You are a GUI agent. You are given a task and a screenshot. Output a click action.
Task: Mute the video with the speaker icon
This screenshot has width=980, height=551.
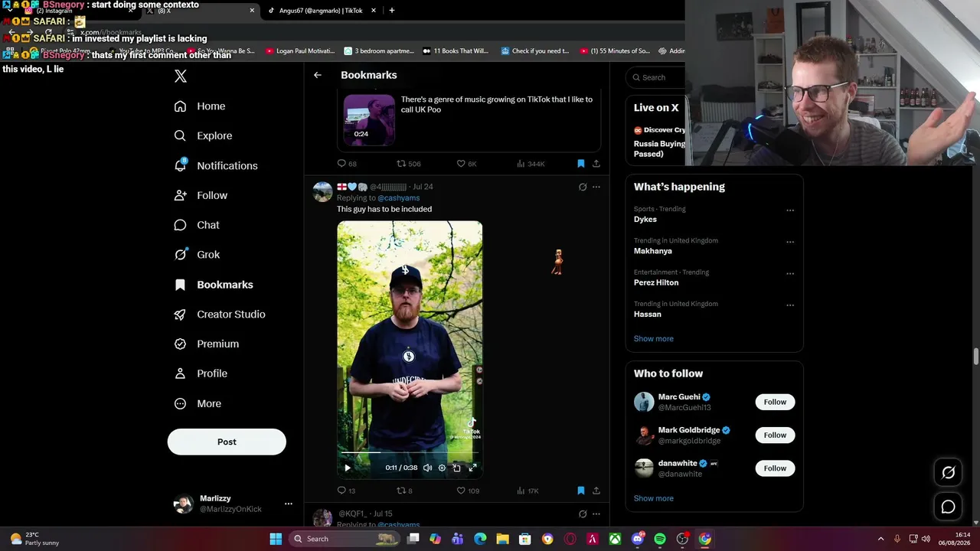tap(427, 468)
